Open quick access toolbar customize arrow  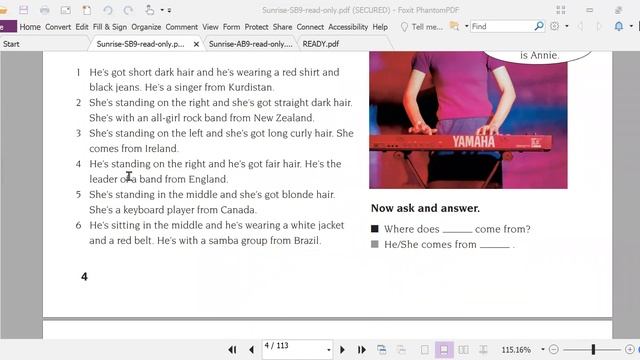[169, 10]
